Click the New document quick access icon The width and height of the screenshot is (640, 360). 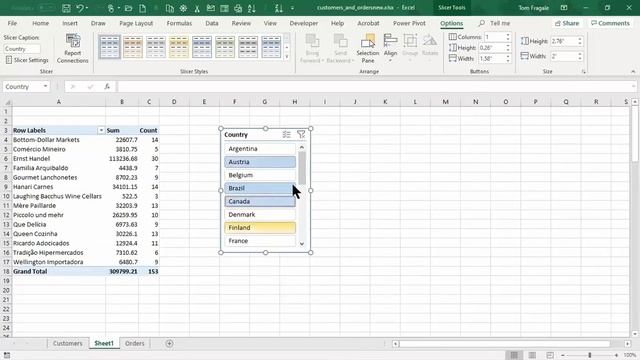point(142,8)
